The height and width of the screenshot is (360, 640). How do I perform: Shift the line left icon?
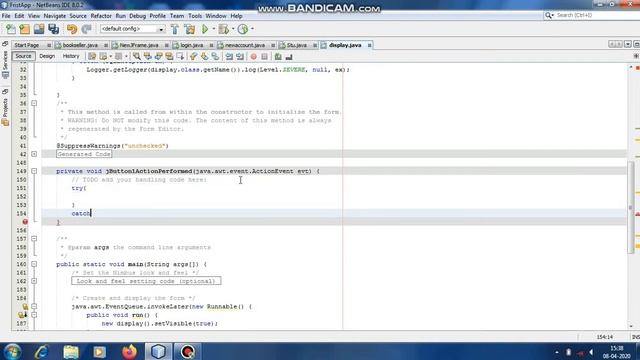tap(229, 56)
